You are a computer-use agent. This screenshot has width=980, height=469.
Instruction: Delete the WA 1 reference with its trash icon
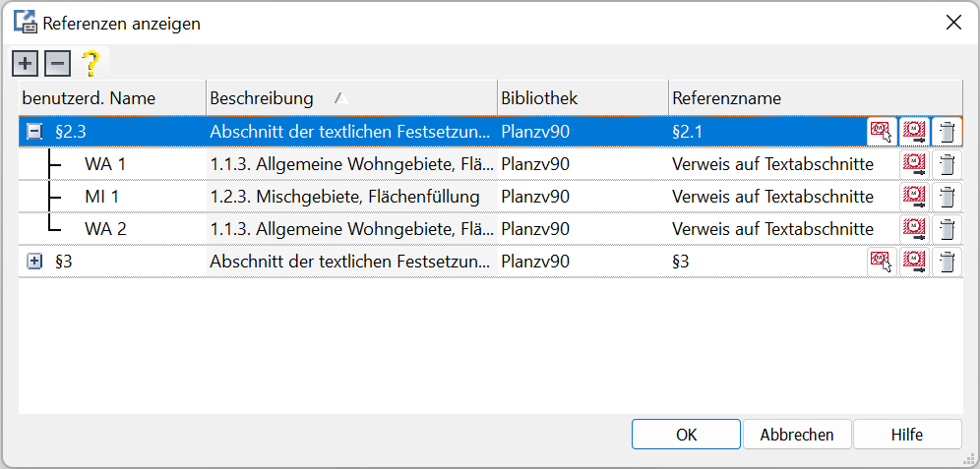coord(947,164)
